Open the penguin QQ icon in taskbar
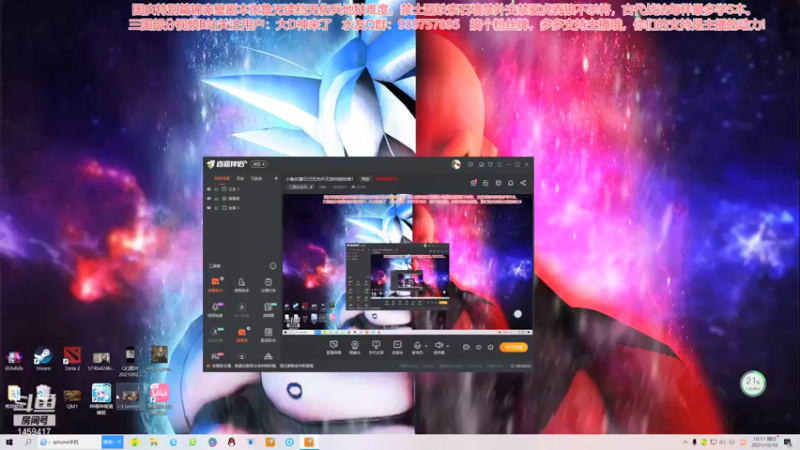Screen dimensions: 800x450 tap(231, 442)
